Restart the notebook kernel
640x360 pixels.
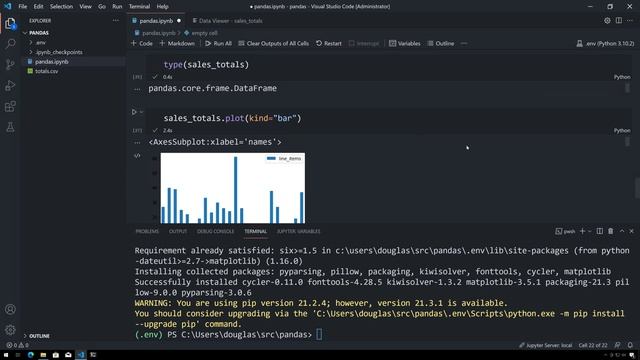(329, 43)
